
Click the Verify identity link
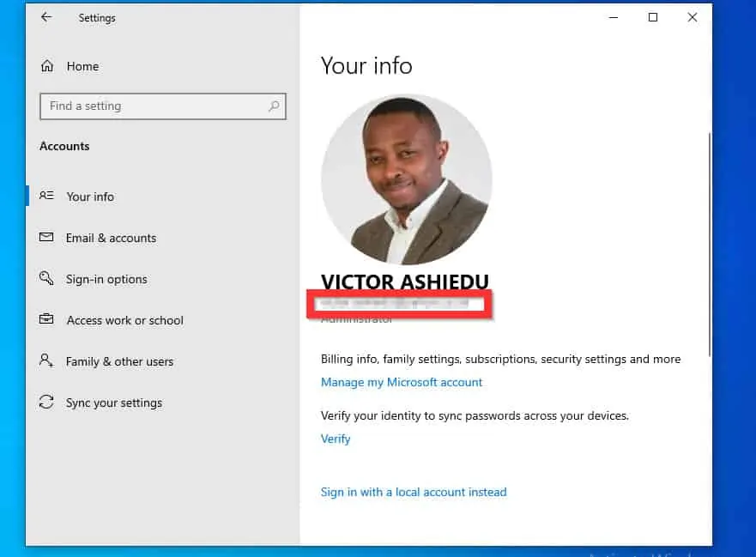(336, 439)
